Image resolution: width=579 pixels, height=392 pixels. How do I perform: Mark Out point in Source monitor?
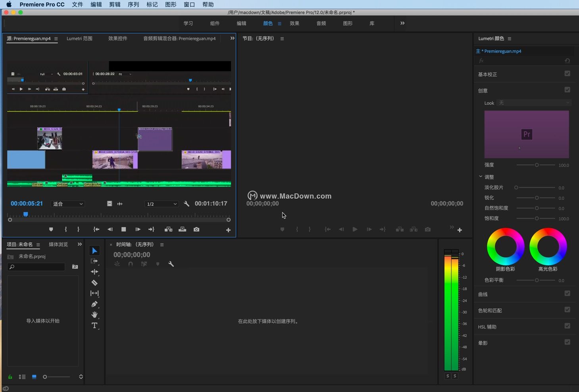point(78,229)
